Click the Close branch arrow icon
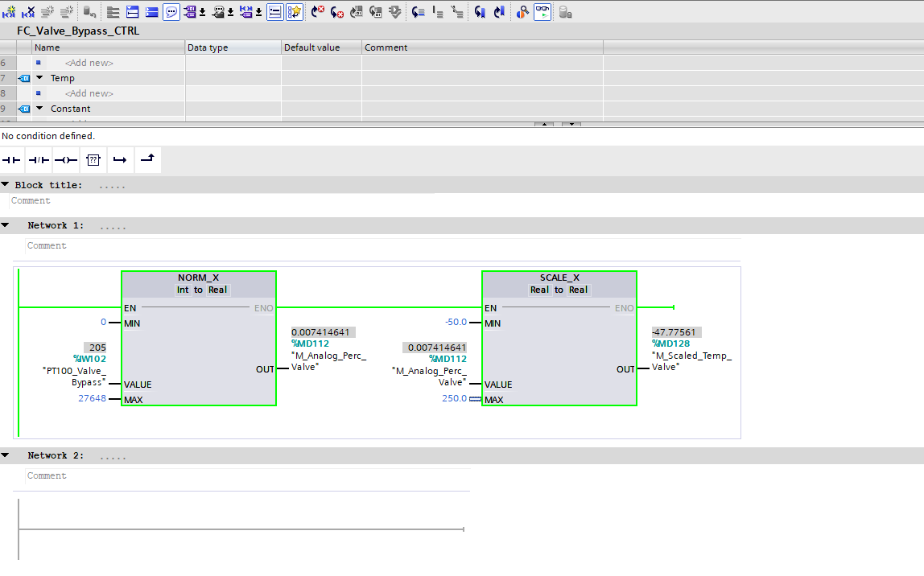Screen dimensions: 924x576 (147, 158)
